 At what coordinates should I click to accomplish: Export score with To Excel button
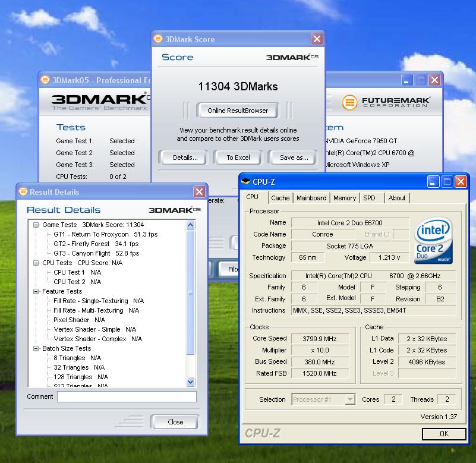tap(238, 158)
